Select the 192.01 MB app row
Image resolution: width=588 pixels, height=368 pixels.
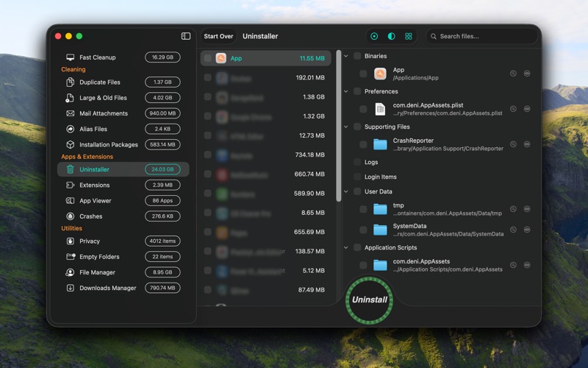pos(266,78)
